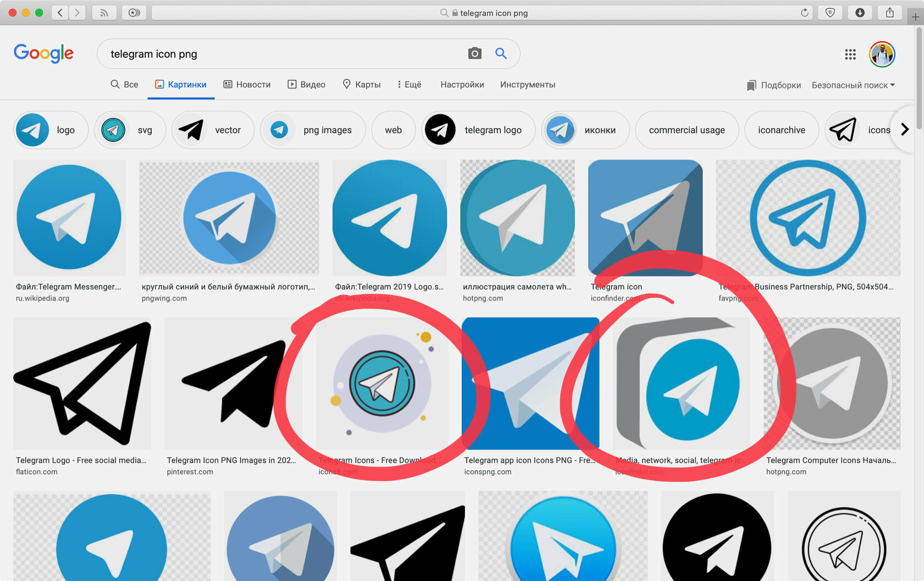
Task: Open the Google apps grid
Action: coord(850,54)
